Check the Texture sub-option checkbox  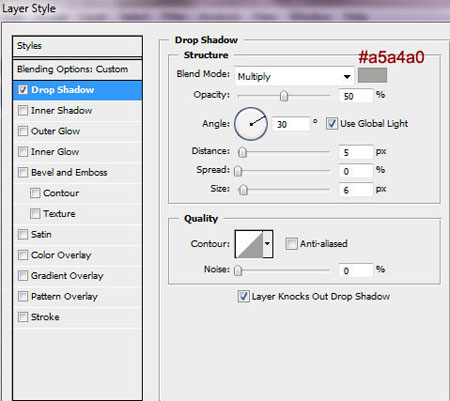click(x=35, y=214)
